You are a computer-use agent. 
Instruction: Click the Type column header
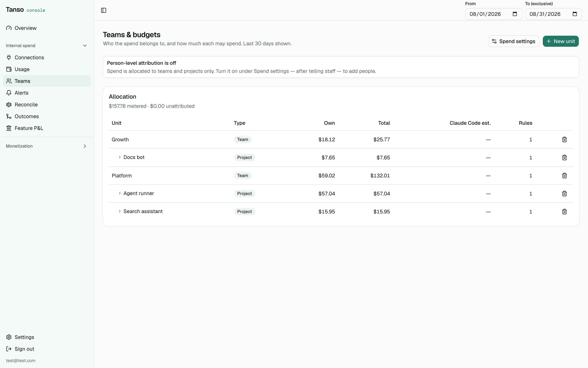pos(240,123)
